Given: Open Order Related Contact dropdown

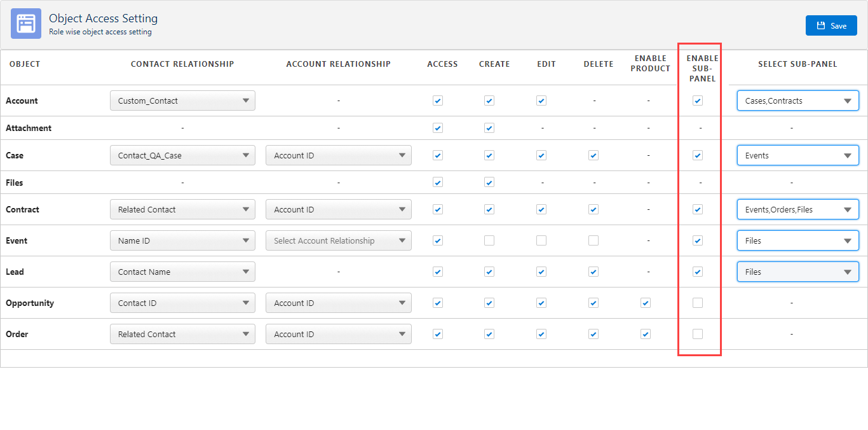Looking at the screenshot, I should pyautogui.click(x=182, y=334).
